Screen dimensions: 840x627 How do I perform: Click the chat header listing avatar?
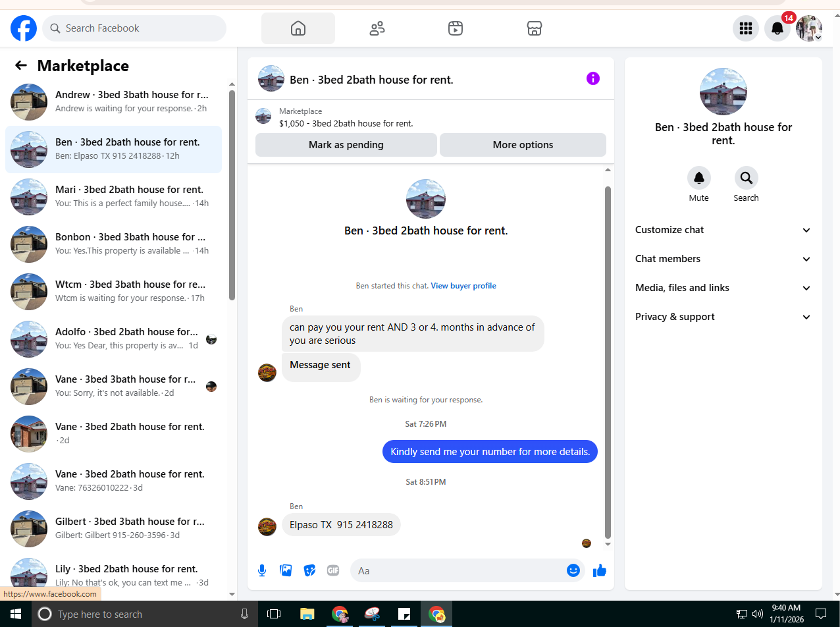coord(271,79)
